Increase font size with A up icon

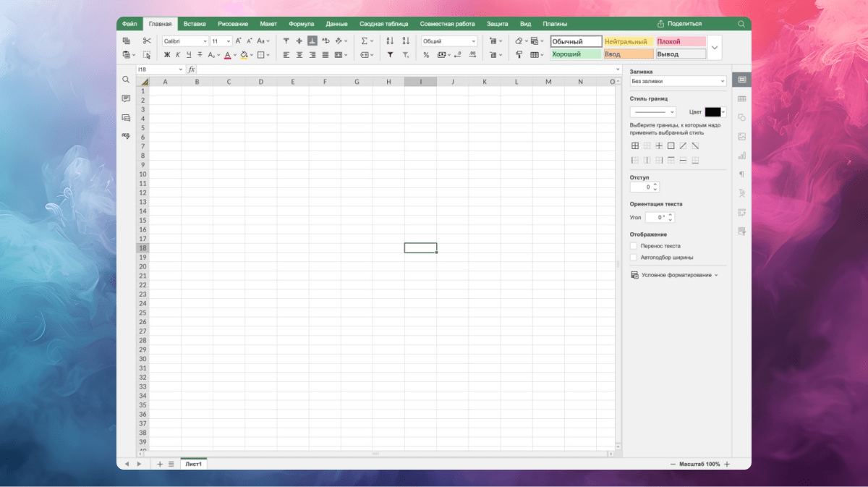tap(239, 41)
